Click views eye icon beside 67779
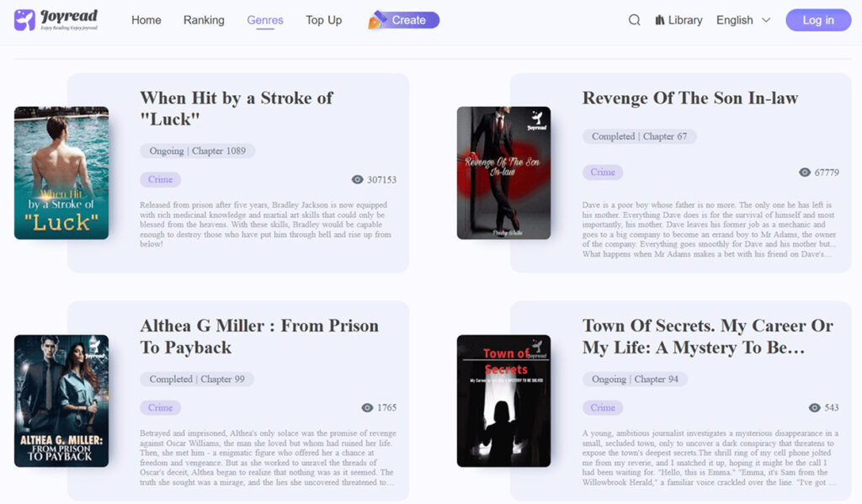The height and width of the screenshot is (504, 862). [x=805, y=172]
